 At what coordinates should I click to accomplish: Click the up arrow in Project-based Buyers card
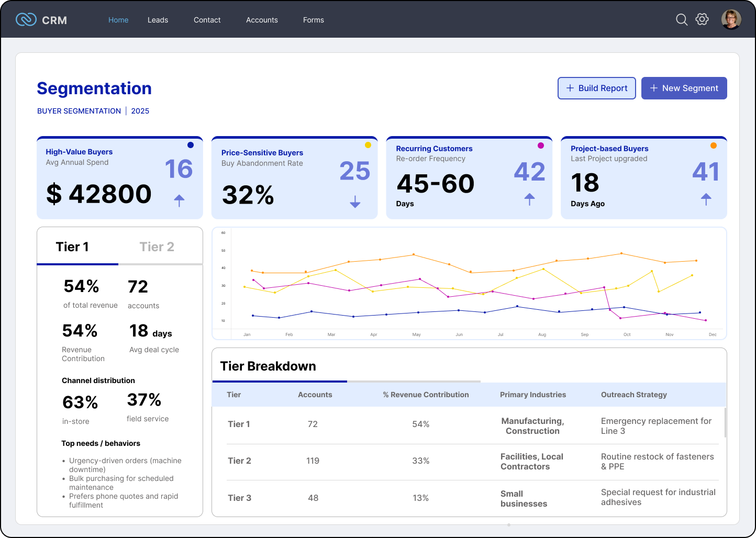tap(706, 199)
